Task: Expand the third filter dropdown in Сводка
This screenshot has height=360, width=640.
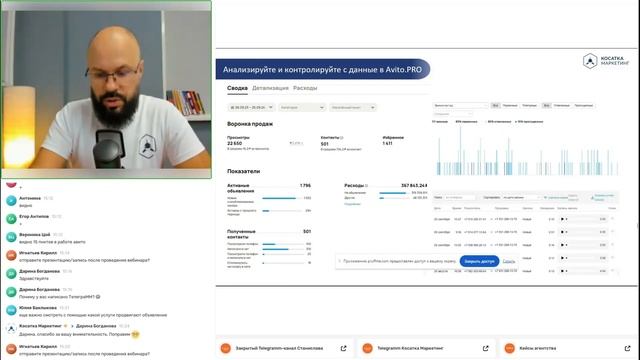Action: 353,107
